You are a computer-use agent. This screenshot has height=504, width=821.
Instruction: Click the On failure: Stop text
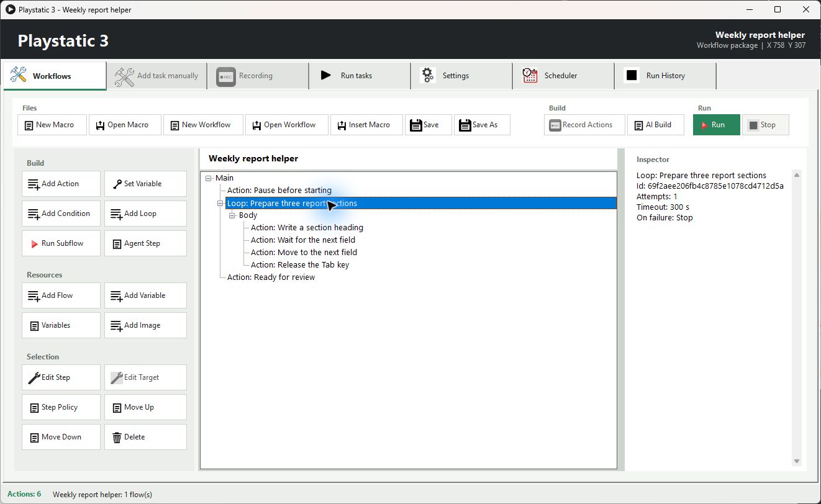665,218
